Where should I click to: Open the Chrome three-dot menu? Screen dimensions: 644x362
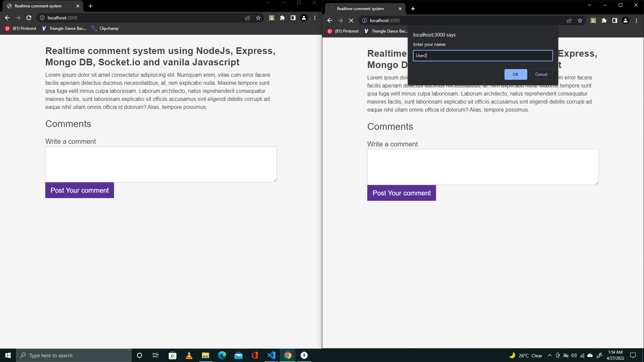(x=315, y=18)
